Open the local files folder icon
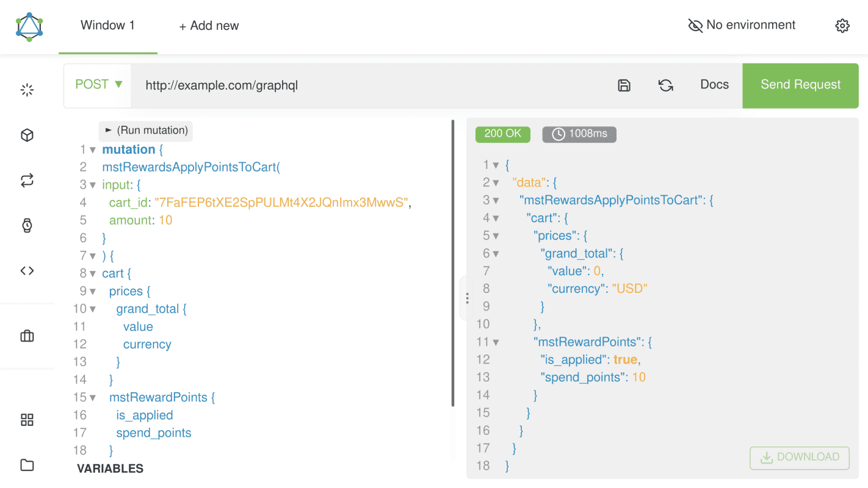 click(27, 465)
